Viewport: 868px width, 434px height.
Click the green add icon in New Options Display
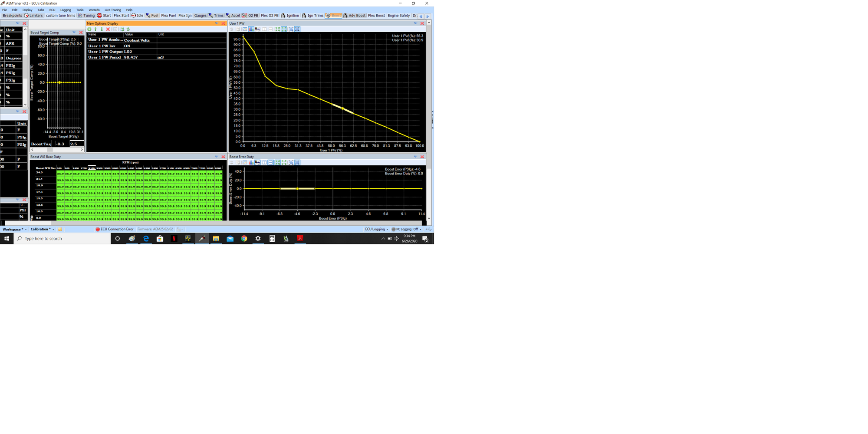click(89, 29)
